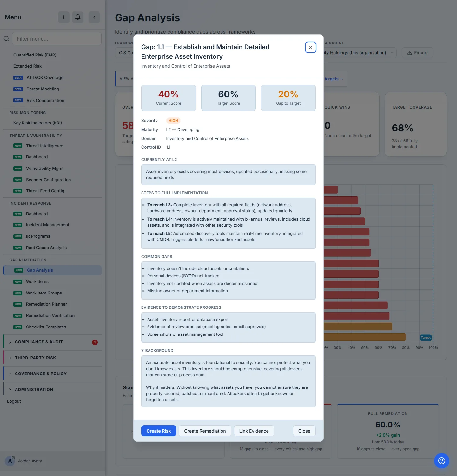Click the NEW badge beside Checklist Templates

click(x=18, y=327)
